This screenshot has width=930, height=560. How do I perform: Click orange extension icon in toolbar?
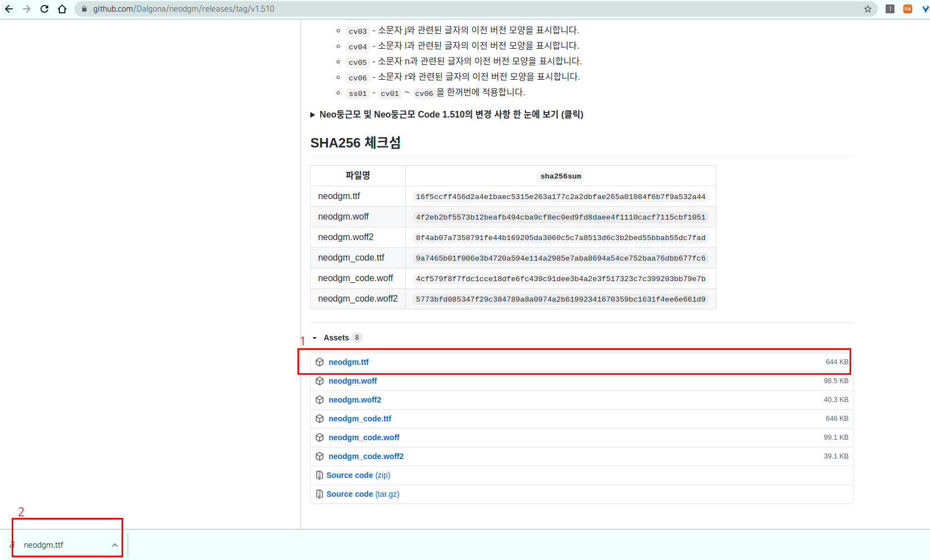908,9
